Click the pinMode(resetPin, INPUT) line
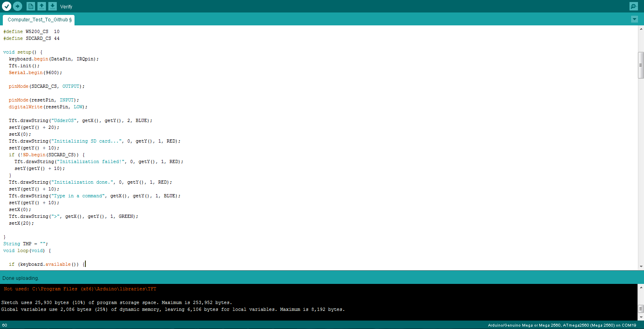Viewport: 644px width, 329px height. 44,100
